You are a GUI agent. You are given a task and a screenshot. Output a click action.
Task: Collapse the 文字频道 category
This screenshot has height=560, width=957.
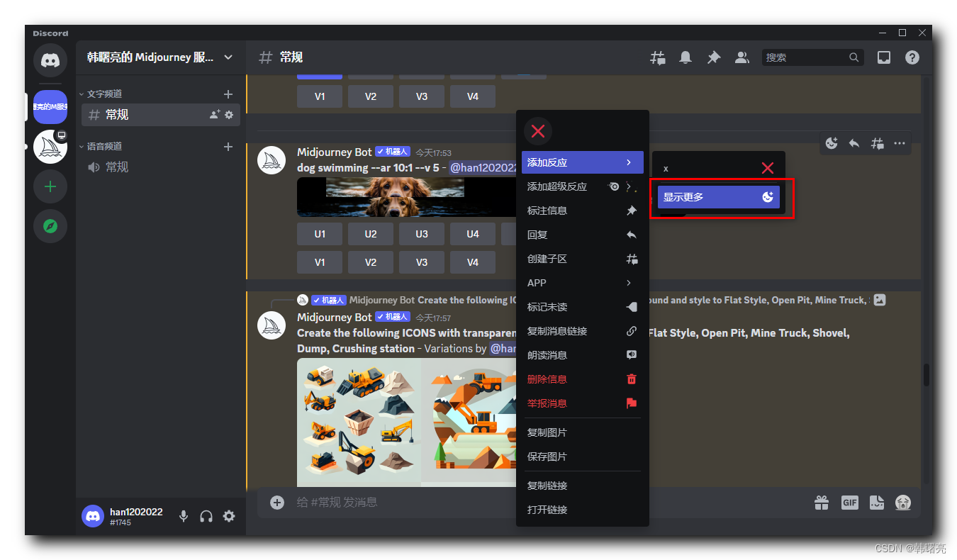click(100, 94)
